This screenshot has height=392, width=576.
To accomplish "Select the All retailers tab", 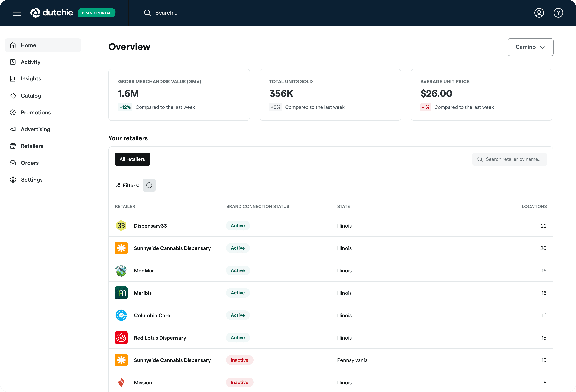I will coord(132,159).
